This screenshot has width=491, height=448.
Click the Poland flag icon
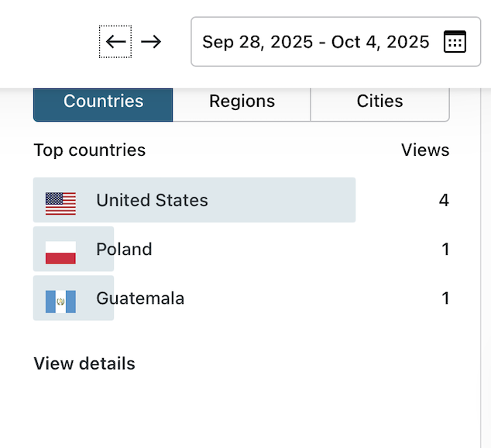(x=60, y=250)
